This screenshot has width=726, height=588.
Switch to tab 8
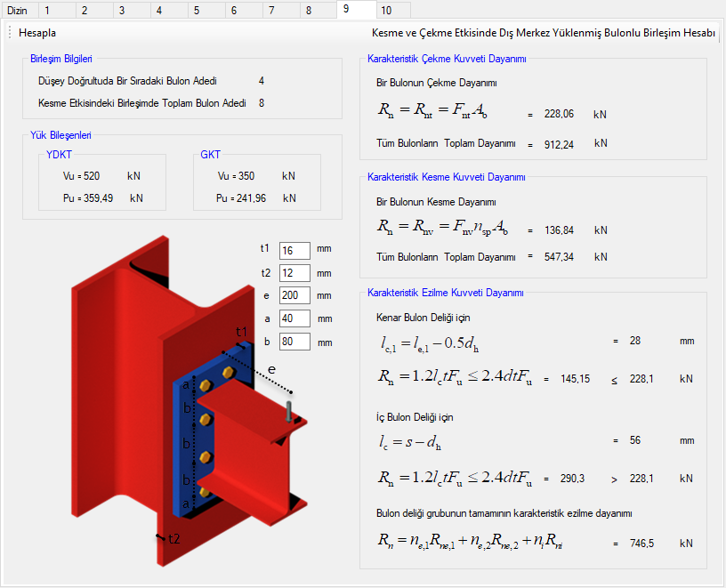pyautogui.click(x=319, y=11)
